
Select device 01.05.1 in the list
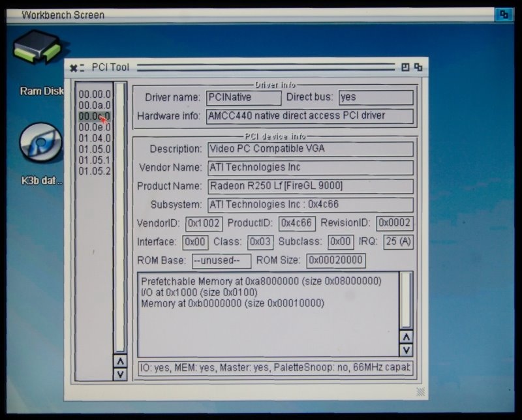[x=95, y=160]
